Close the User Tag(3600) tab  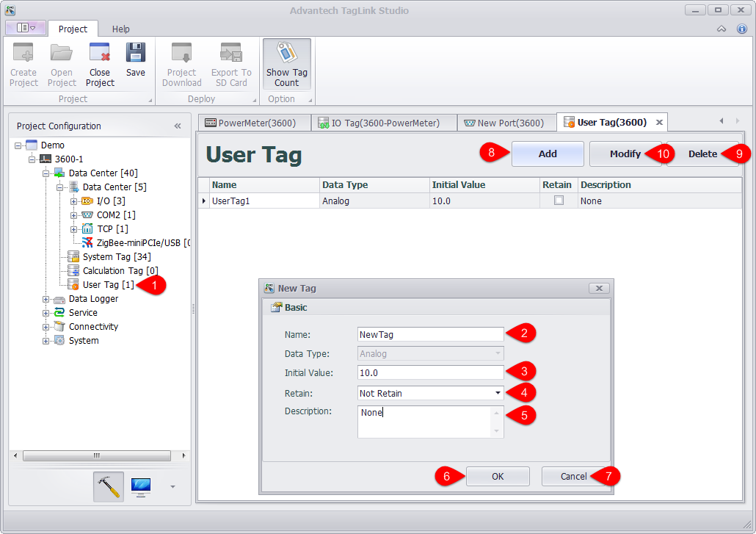pos(659,123)
